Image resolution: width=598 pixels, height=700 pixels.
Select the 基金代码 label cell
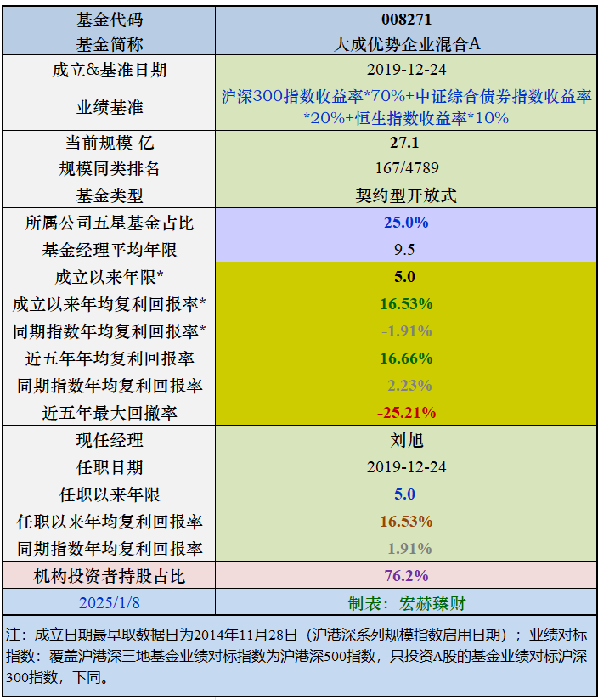click(x=110, y=20)
